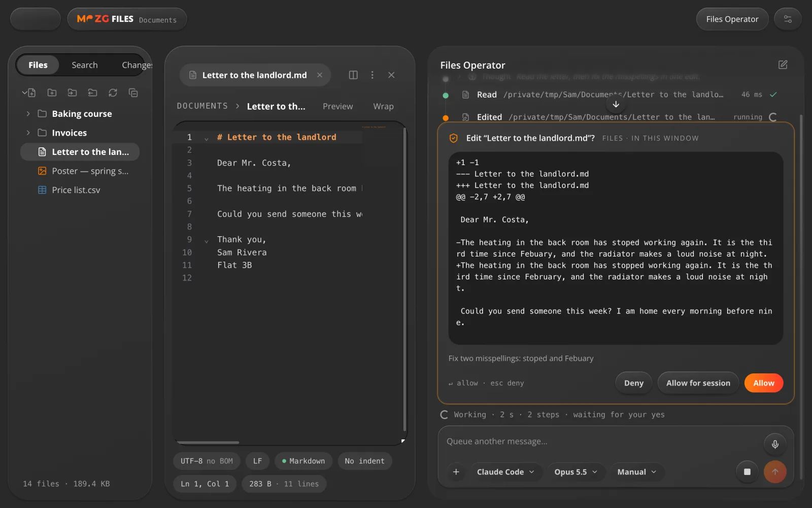Screen dimensions: 812x508
Task: Click the Baking course folder icon
Action: click(42, 114)
